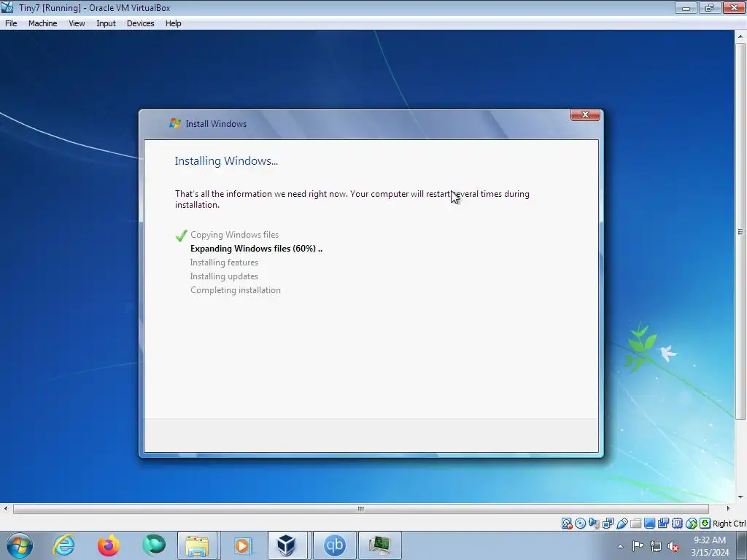747x560 pixels.
Task: Click the Install Windows title icon
Action: [175, 123]
